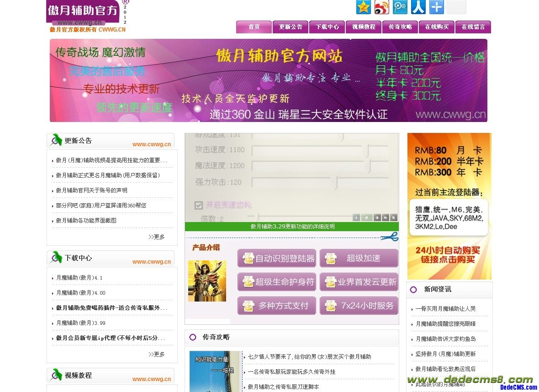The width and height of the screenshot is (539, 392).
Task: Expand 下载中心 list using >>更多 link
Action: (157, 354)
